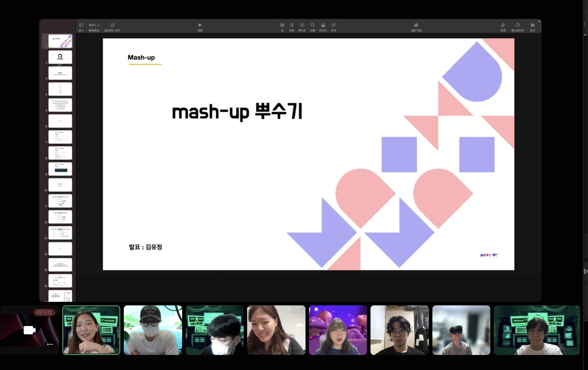Image resolution: width=588 pixels, height=370 pixels.
Task: Select slide 1 thumbnail in navigator
Action: coord(60,41)
